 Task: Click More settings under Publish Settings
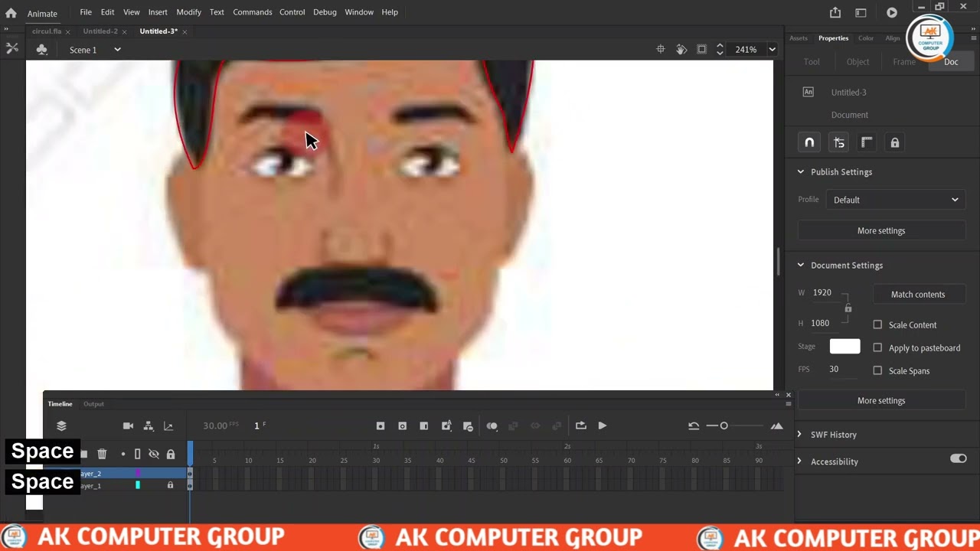tap(881, 230)
